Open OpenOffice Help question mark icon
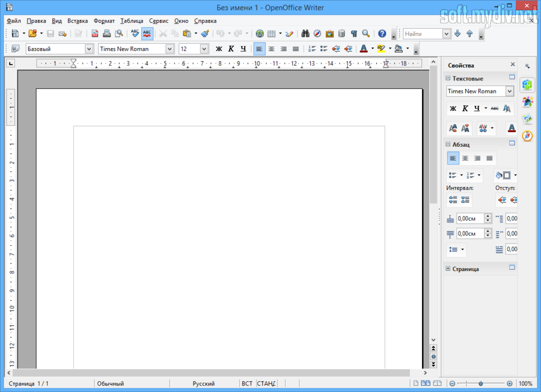541x392 pixels. point(382,34)
